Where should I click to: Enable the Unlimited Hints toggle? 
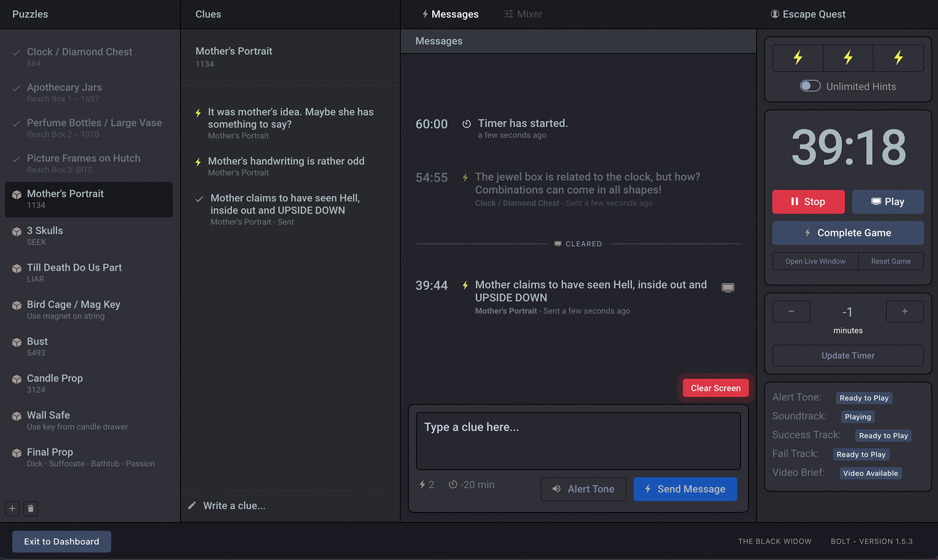click(810, 86)
